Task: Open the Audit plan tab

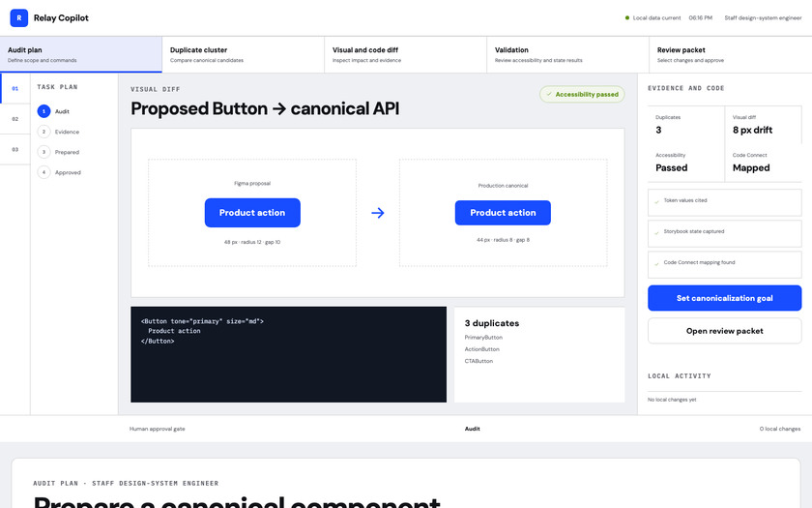Action: tap(81, 54)
